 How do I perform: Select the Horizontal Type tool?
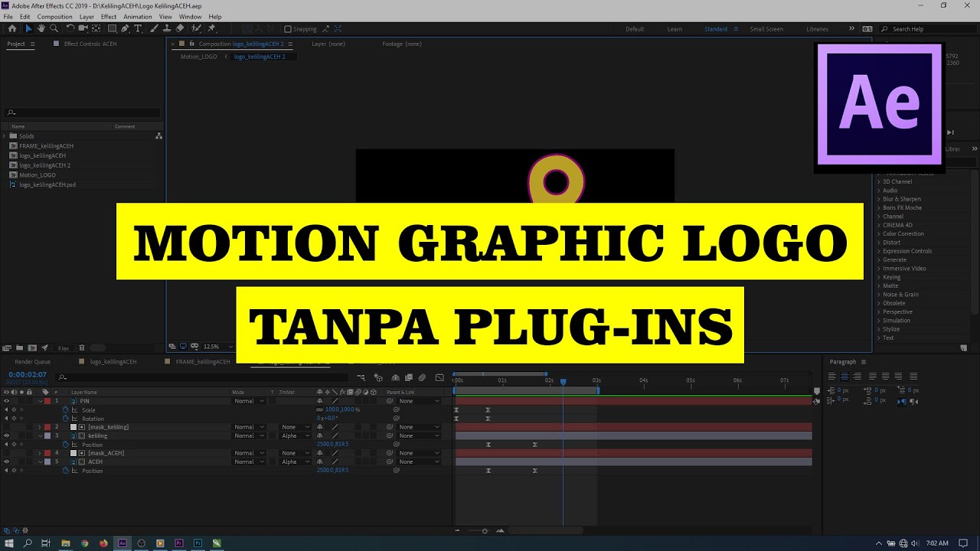138,28
